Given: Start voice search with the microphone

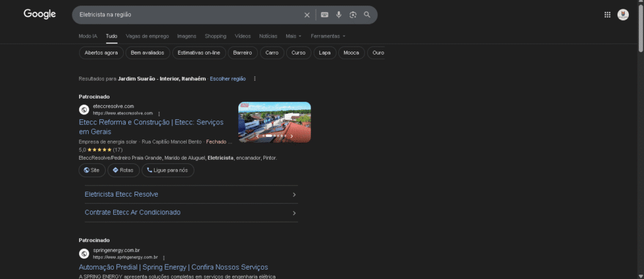Looking at the screenshot, I should point(339,14).
